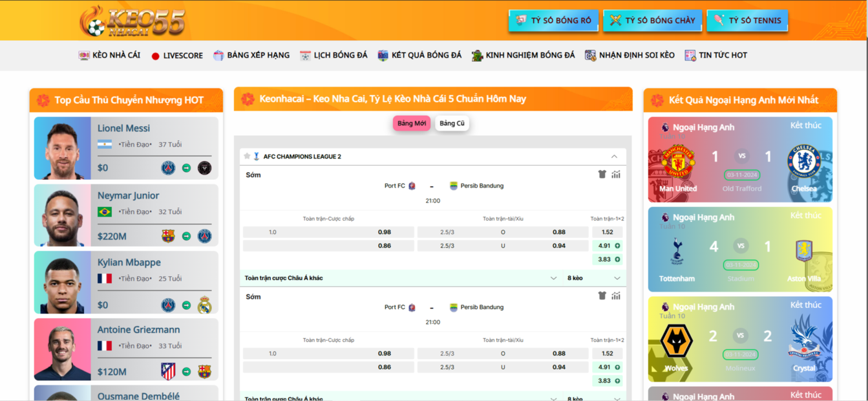Click the flower icon in Top Cầu Thủ Chuyển Nhượng header
The width and height of the screenshot is (868, 401).
click(x=43, y=100)
